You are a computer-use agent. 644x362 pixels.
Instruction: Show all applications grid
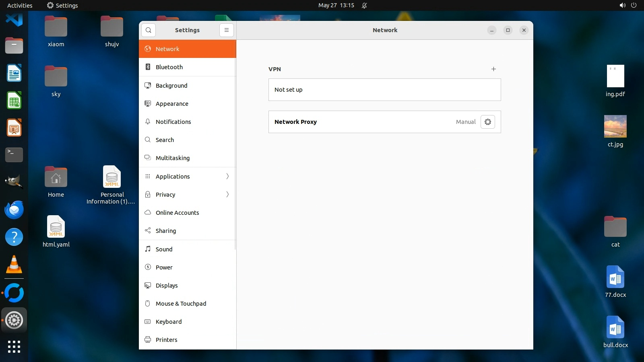pyautogui.click(x=14, y=346)
